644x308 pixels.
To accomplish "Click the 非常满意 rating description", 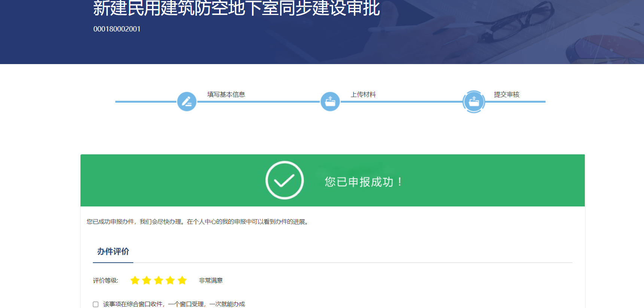I will pyautogui.click(x=211, y=280).
